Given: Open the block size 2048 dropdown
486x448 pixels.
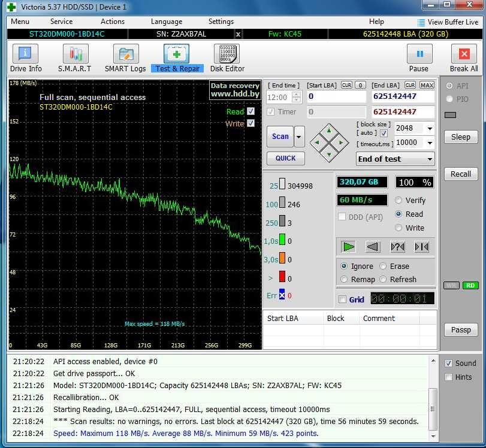Looking at the screenshot, I should tap(430, 128).
